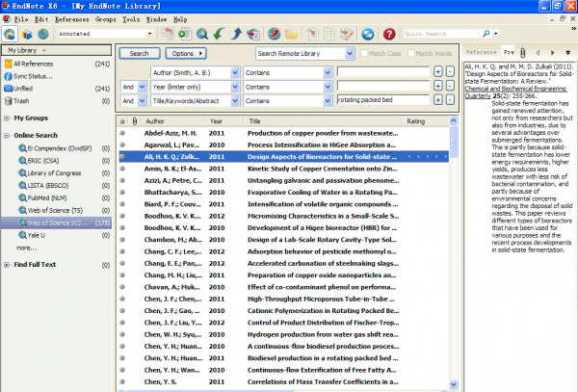Click reference list scrollbar down arrow

(454, 384)
